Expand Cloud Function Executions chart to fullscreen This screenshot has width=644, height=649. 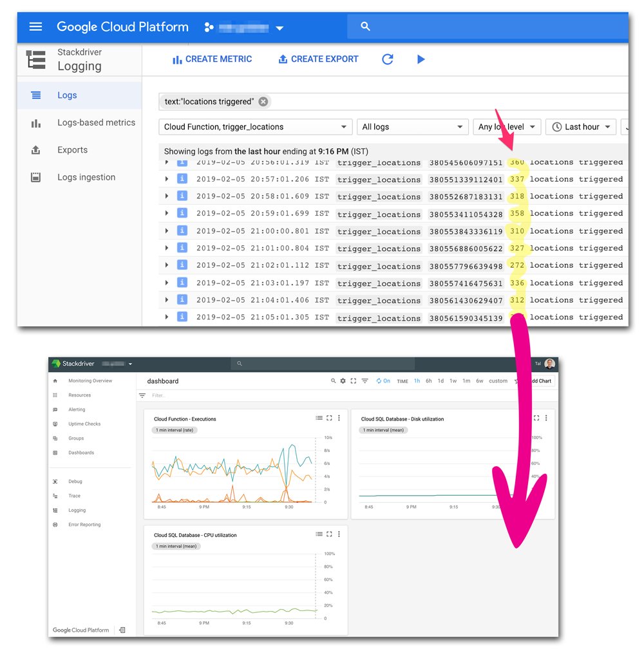pos(329,418)
